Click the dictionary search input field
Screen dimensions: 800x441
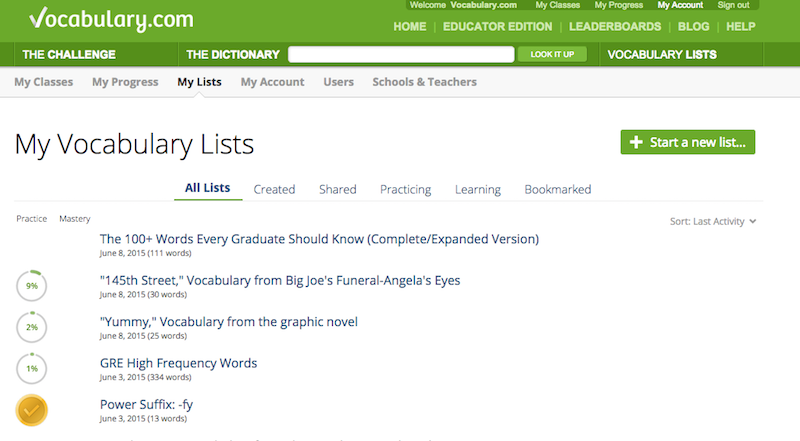400,54
